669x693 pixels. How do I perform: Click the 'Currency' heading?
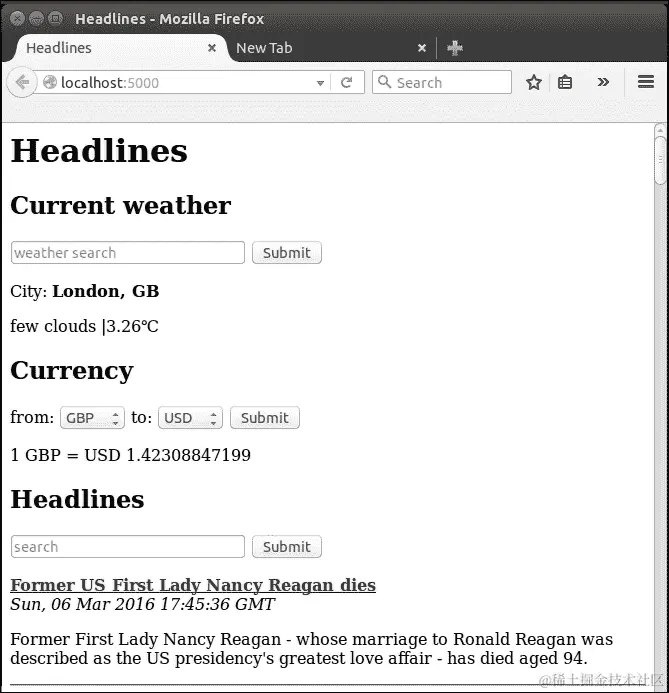(x=72, y=371)
